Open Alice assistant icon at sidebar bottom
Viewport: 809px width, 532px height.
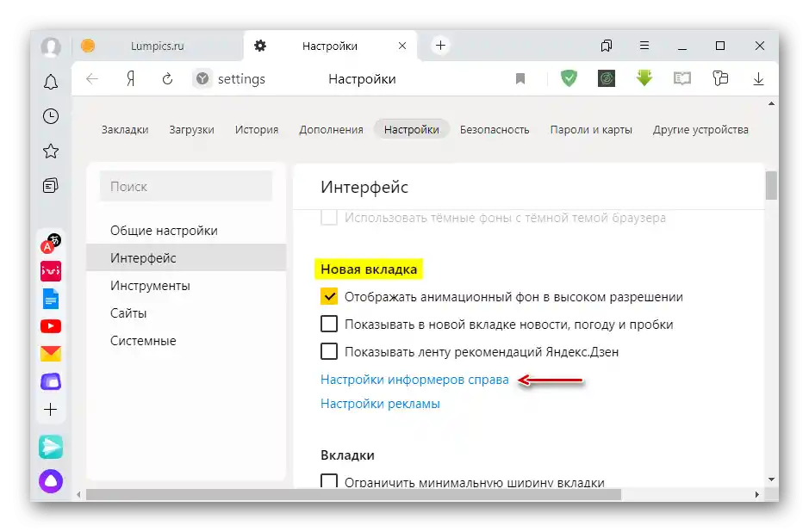(50, 481)
